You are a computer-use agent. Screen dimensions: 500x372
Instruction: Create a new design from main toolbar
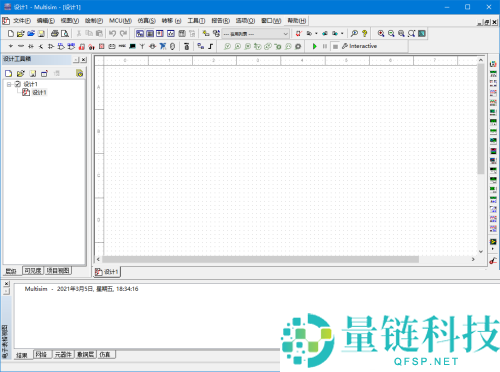(11, 33)
